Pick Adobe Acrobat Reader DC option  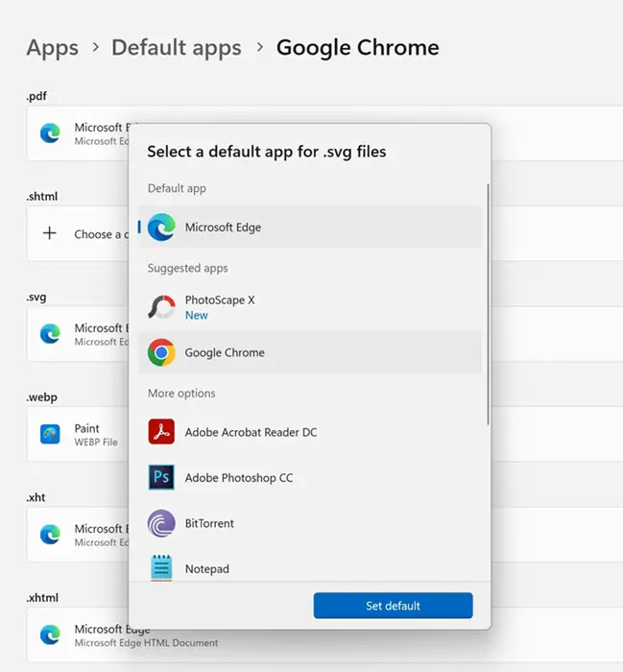310,432
